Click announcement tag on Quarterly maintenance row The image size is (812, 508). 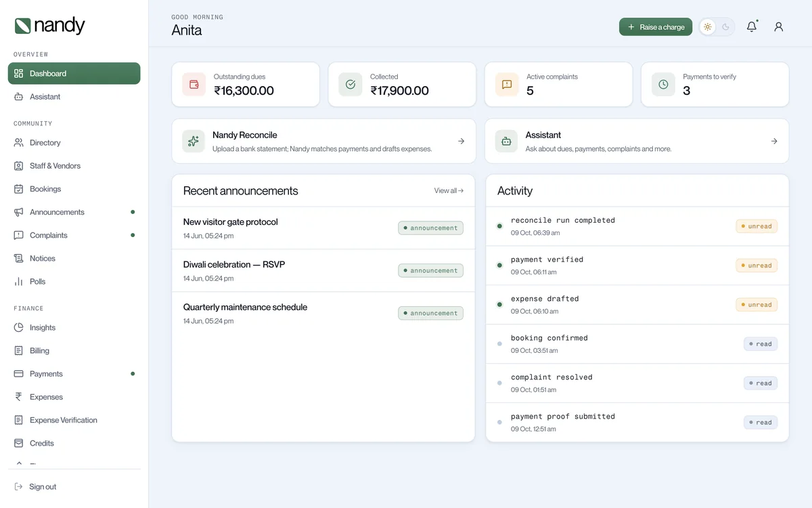tap(430, 314)
